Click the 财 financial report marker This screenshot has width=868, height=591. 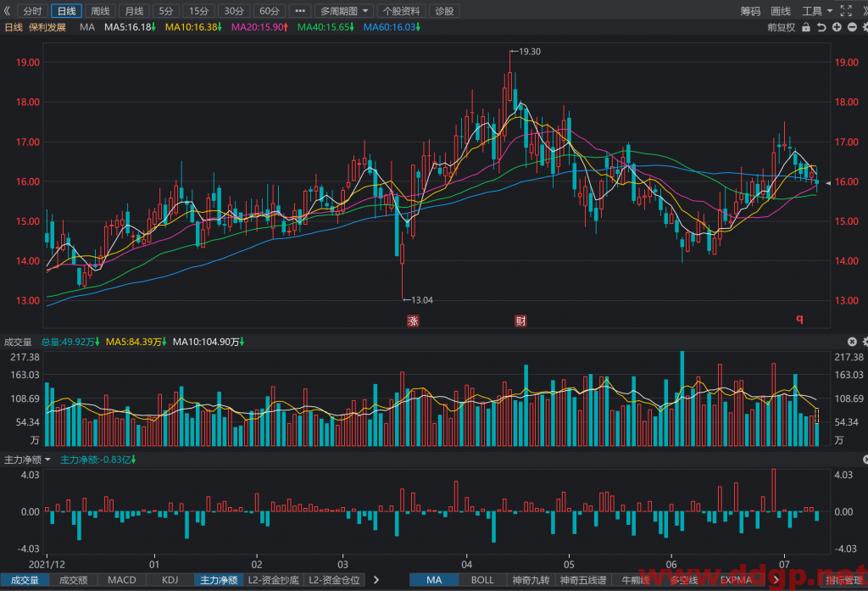click(520, 321)
